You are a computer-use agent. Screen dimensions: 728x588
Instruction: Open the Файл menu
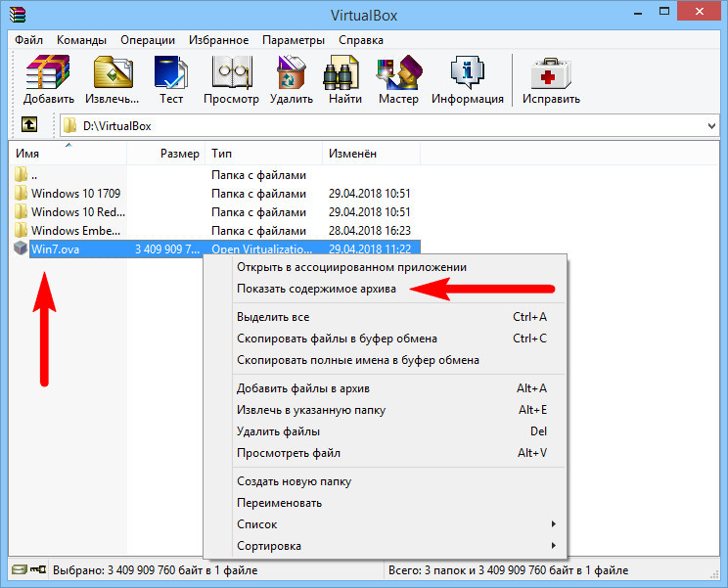[x=28, y=40]
